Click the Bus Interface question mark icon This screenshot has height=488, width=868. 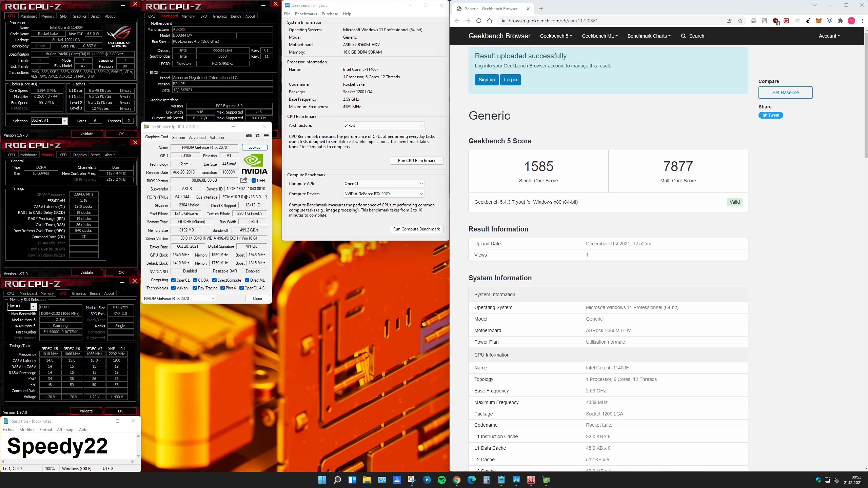266,197
